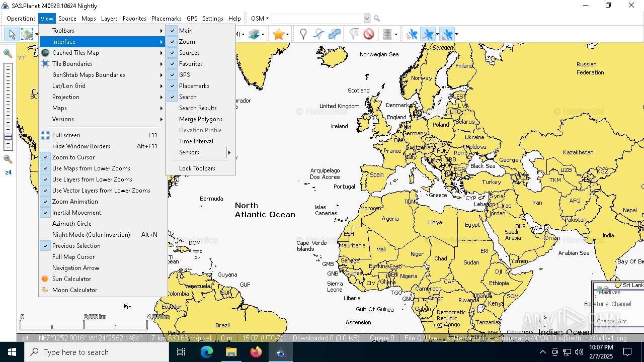The width and height of the screenshot is (644, 362).
Task: Disable Use Layers from Lower Zooms
Action: point(103,179)
